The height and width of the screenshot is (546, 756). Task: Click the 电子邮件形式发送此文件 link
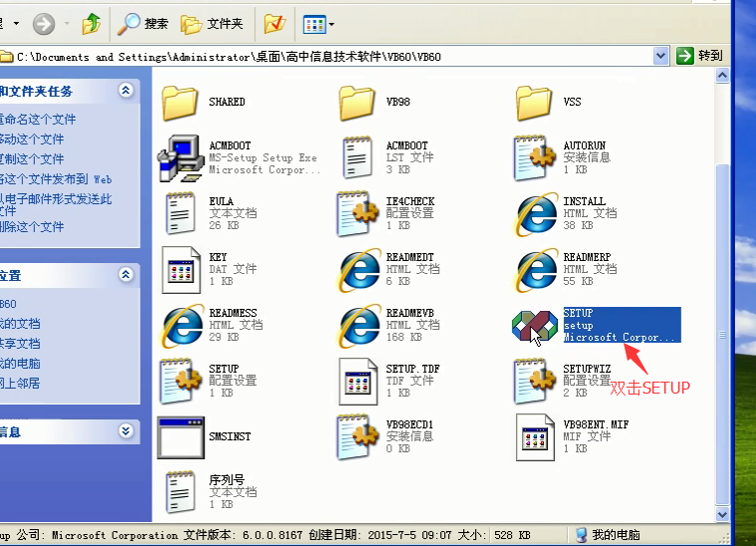pos(56,204)
